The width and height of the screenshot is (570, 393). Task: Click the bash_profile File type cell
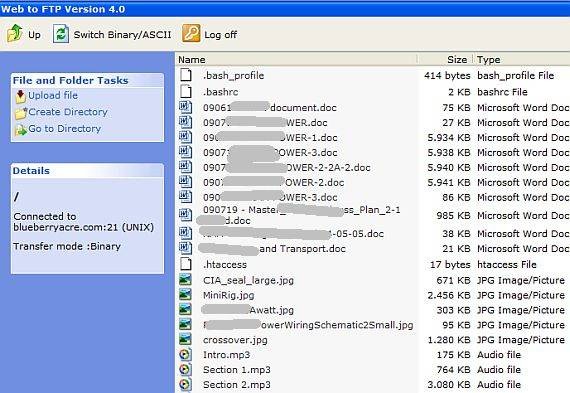515,76
